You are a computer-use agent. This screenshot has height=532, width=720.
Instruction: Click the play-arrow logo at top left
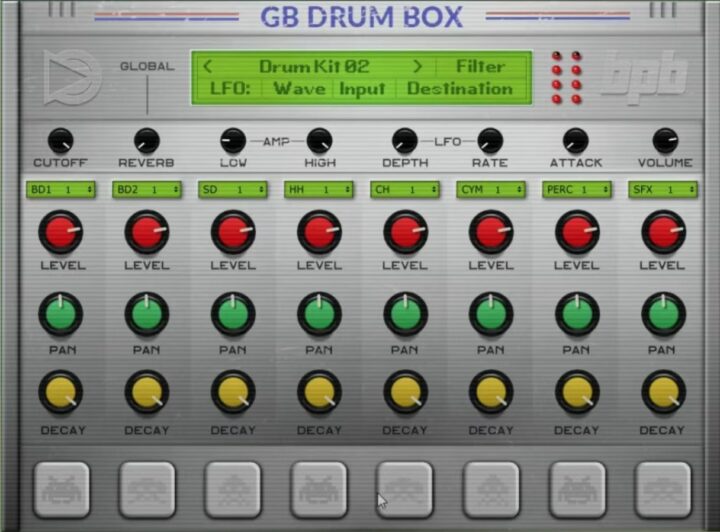point(71,77)
